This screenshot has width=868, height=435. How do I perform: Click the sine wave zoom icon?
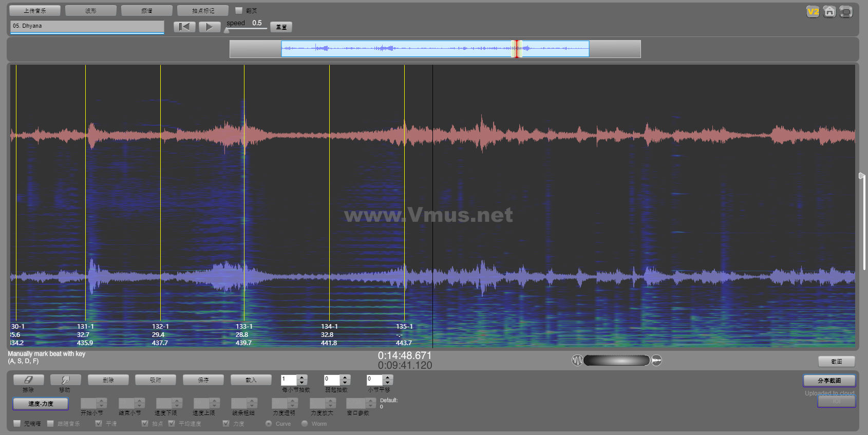click(x=577, y=361)
